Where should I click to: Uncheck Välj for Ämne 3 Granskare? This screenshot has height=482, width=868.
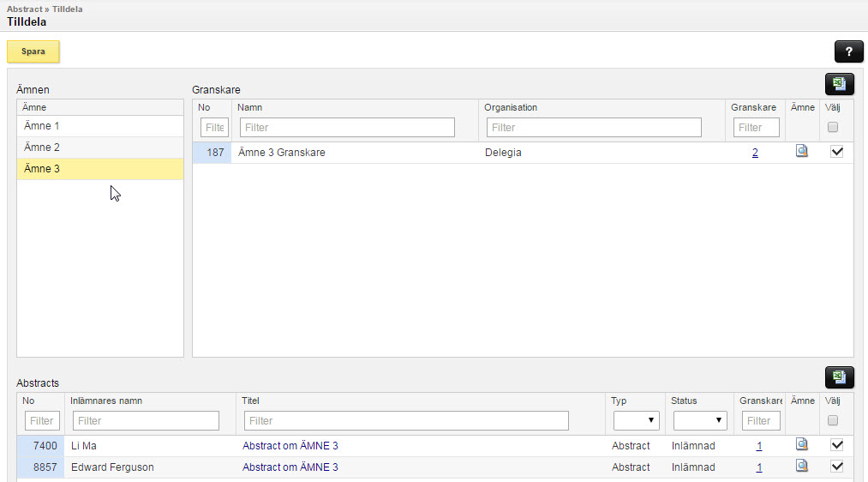pos(836,151)
